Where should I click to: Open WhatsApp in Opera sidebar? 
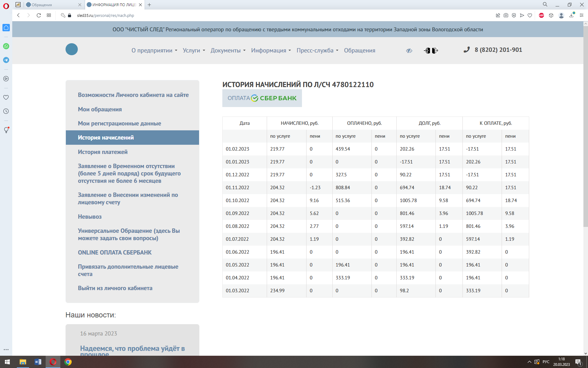click(x=6, y=46)
